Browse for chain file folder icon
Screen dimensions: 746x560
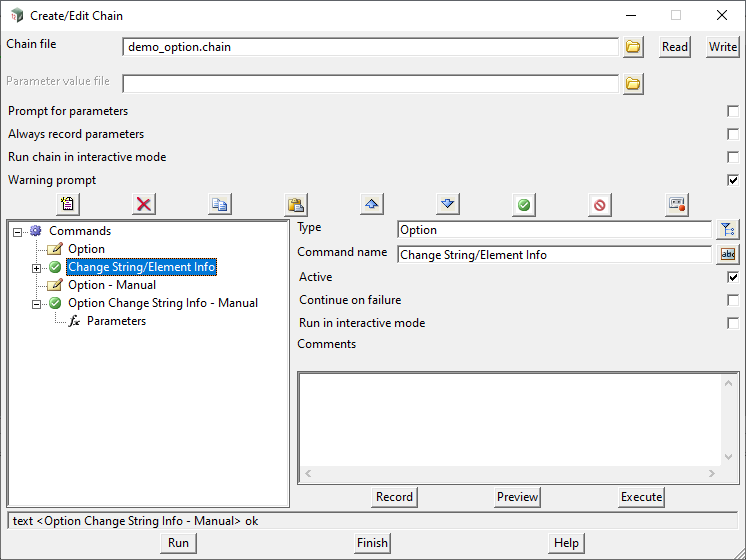click(633, 47)
